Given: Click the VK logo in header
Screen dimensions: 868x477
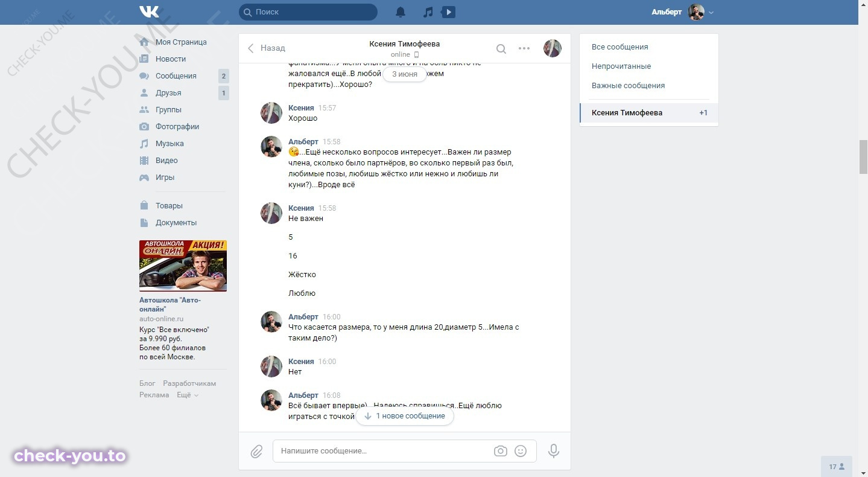Looking at the screenshot, I should tap(149, 11).
